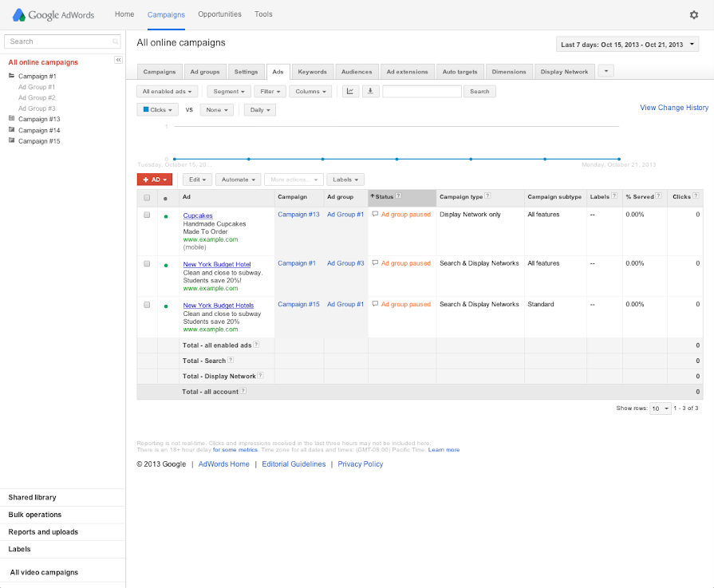Screen dimensions: 714x588
Task: Open the Show rows dropdown
Action: click(x=660, y=408)
